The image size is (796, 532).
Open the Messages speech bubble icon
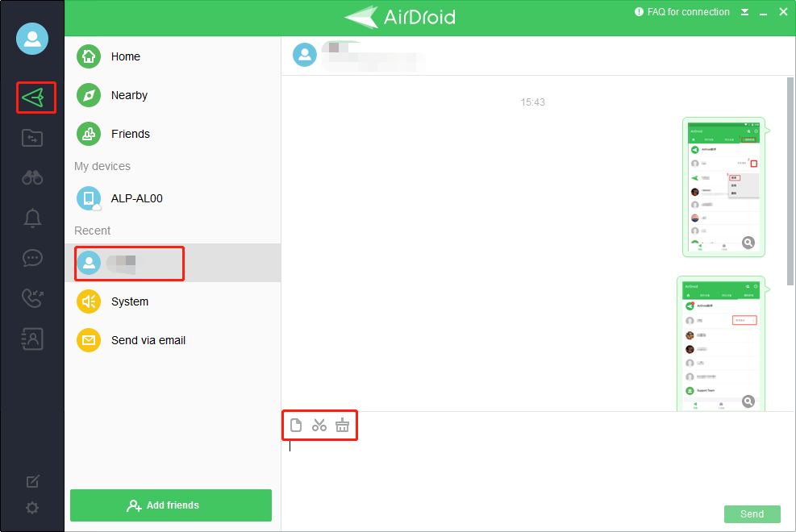(x=32, y=258)
